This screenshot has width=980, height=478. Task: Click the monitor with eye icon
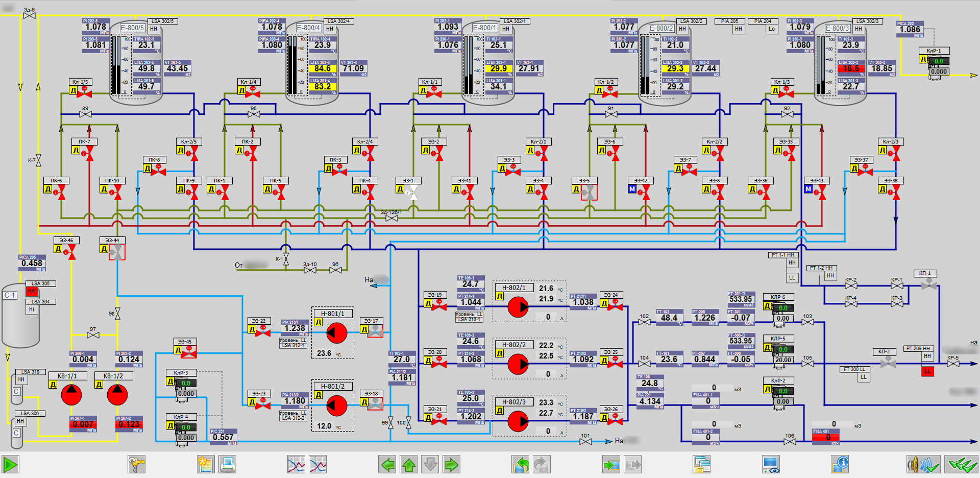coord(771,465)
